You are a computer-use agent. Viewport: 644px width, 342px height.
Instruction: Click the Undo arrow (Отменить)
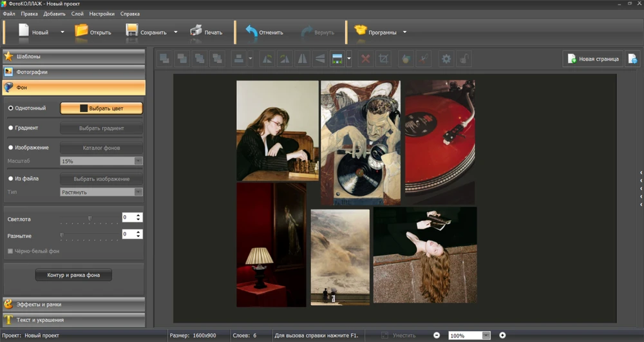click(x=251, y=31)
